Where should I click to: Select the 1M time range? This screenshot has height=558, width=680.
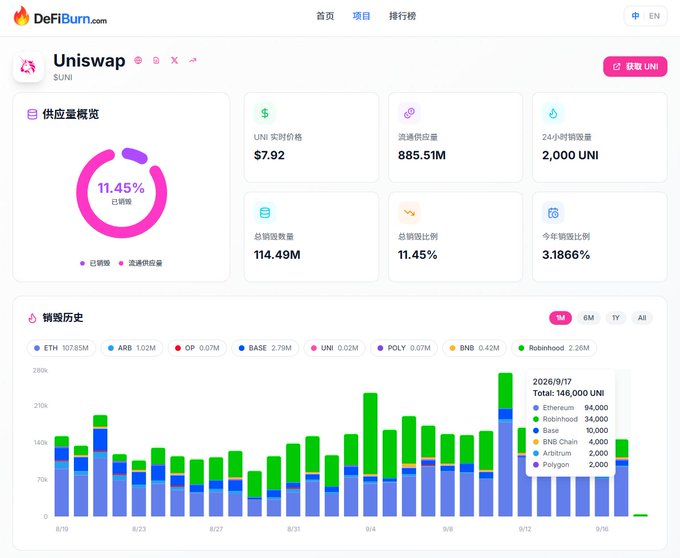coord(560,318)
